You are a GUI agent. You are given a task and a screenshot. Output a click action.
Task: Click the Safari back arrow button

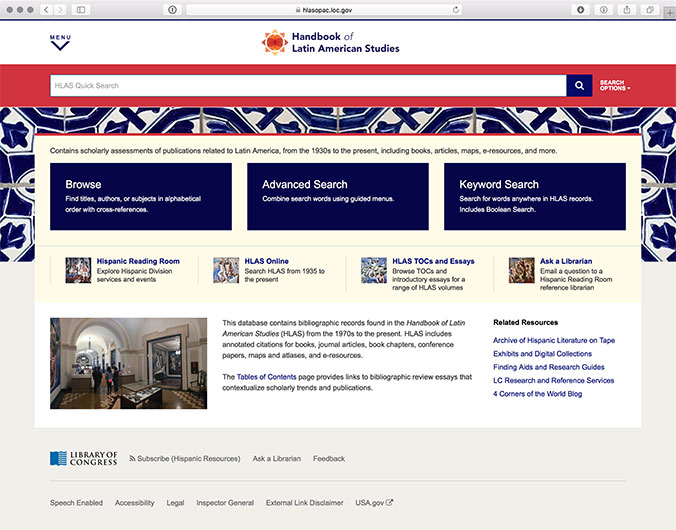(45, 9)
